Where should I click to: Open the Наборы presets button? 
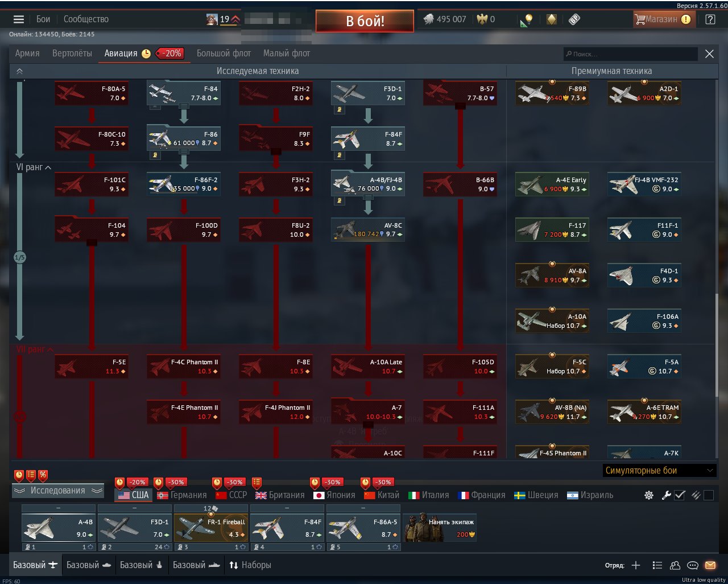(x=250, y=565)
